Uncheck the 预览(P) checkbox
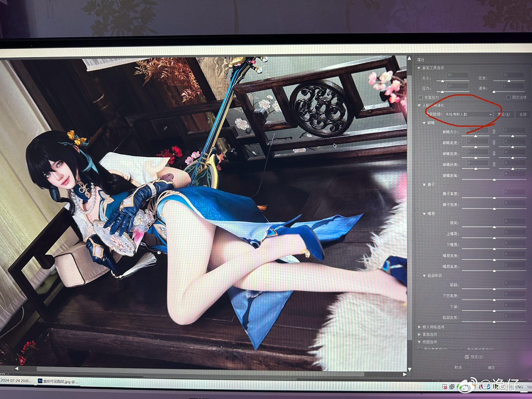 click(467, 357)
